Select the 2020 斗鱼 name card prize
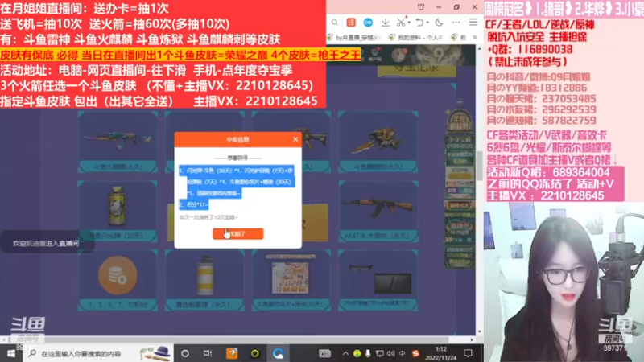The height and width of the screenshot is (362, 644). click(x=291, y=280)
